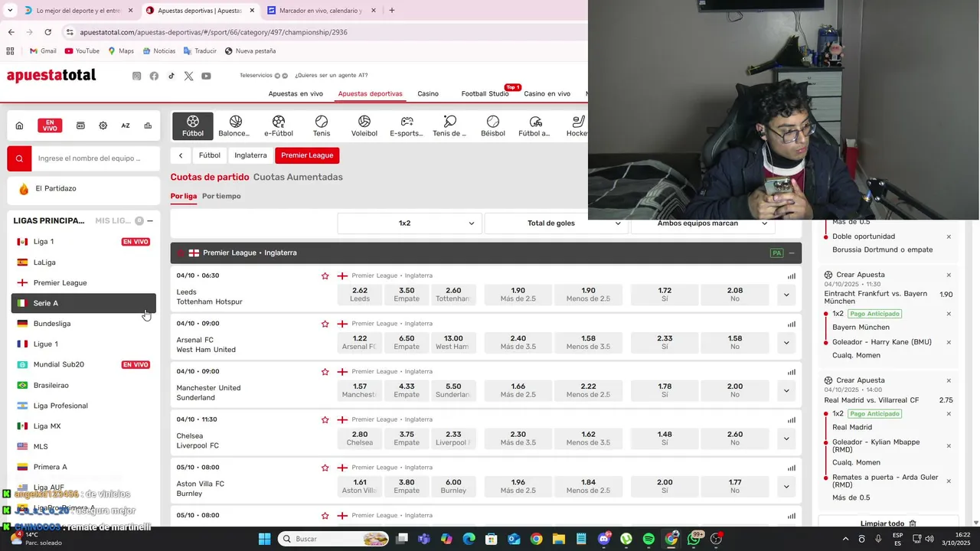The width and height of the screenshot is (980, 551).
Task: Open Windows Start menu button
Action: click(264, 539)
